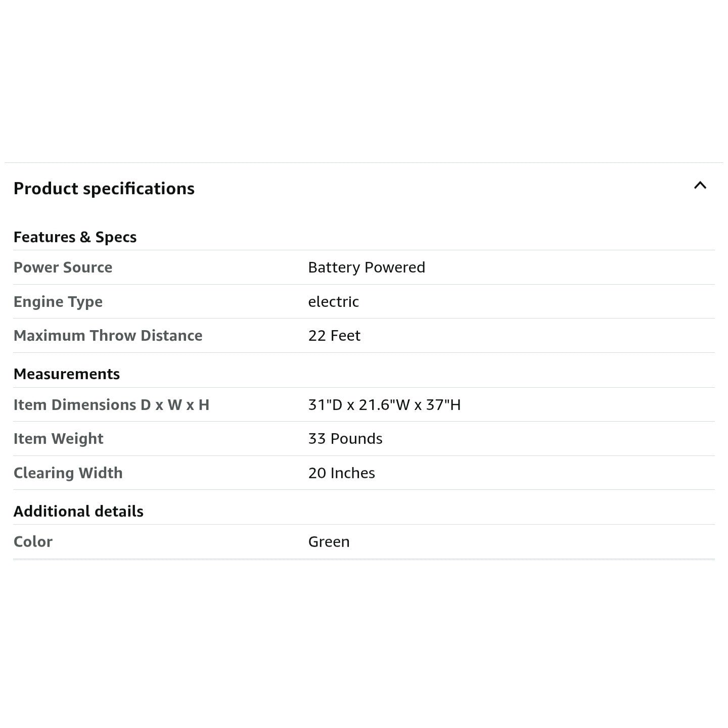Click the Additional details section heading
Viewport: 728px width, 728px height.
78,512
